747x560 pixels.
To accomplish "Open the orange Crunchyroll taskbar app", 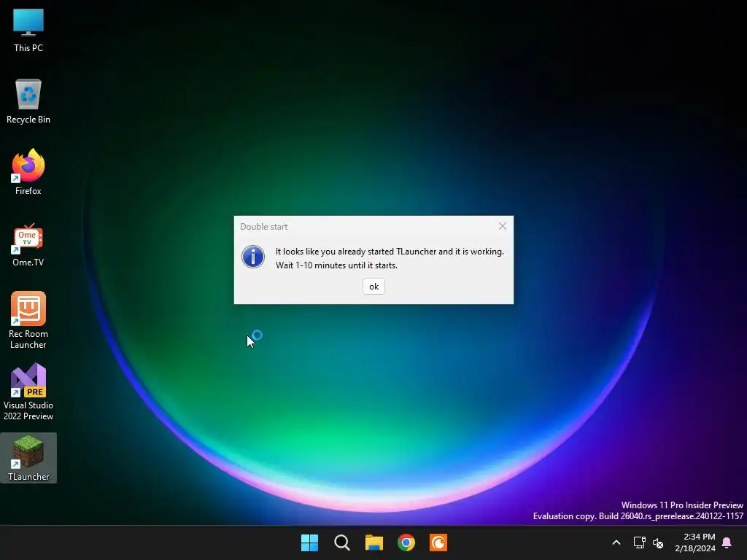I will point(438,542).
